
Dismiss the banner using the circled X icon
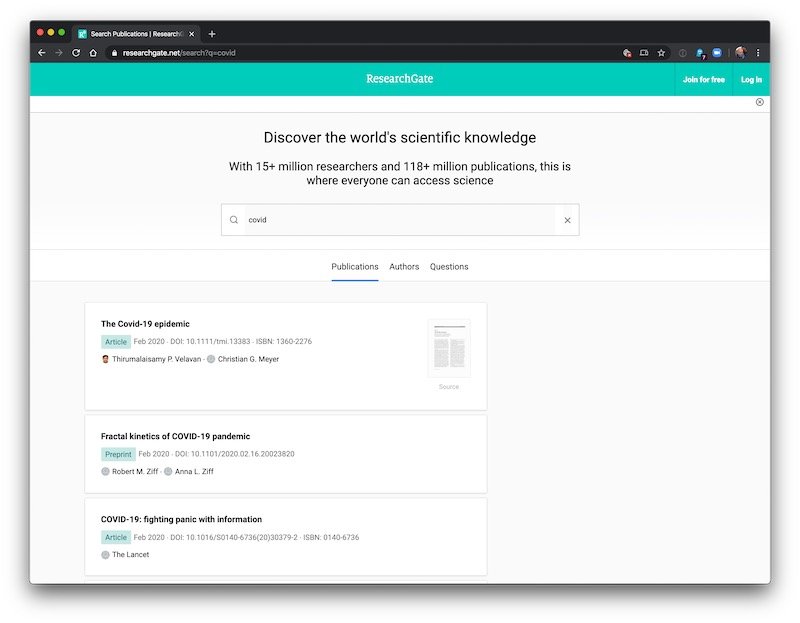(759, 102)
